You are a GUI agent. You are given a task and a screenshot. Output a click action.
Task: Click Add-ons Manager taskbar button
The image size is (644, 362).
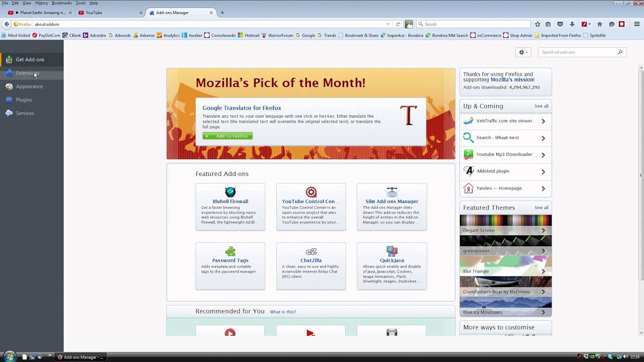[x=80, y=357]
